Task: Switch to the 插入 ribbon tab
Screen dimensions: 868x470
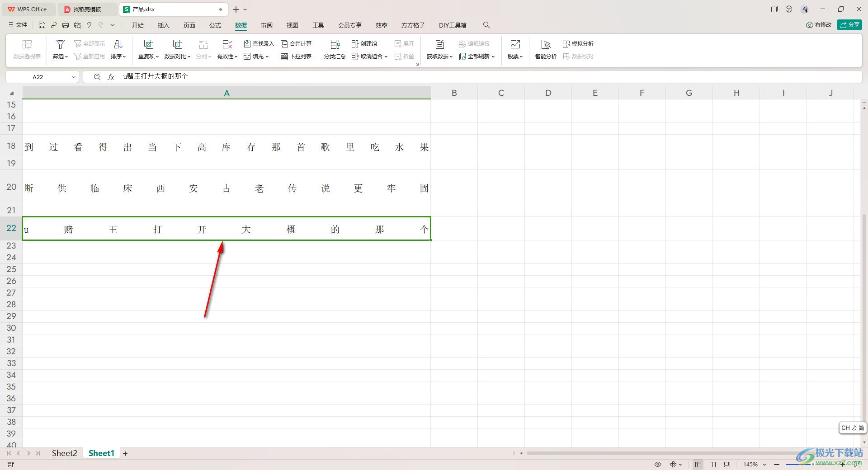Action: tap(163, 25)
